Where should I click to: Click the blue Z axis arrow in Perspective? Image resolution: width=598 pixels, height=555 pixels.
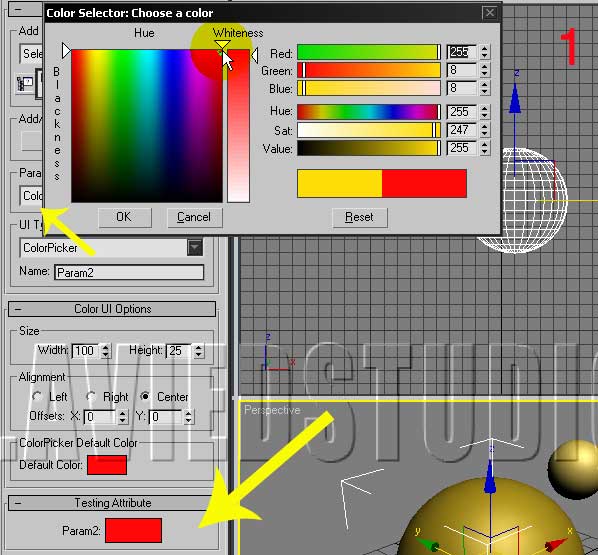pyautogui.click(x=490, y=477)
